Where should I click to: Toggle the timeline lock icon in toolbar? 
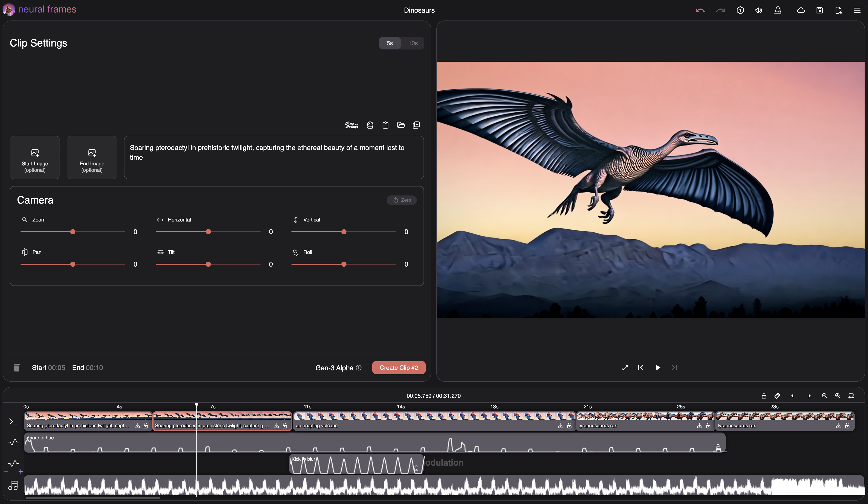[x=764, y=396]
